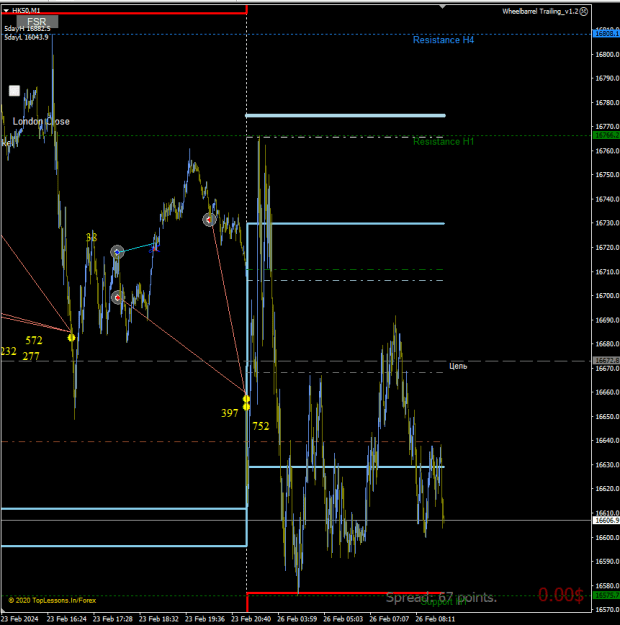Click the yellow 572 number label
This screenshot has height=625, width=620.
click(x=34, y=340)
